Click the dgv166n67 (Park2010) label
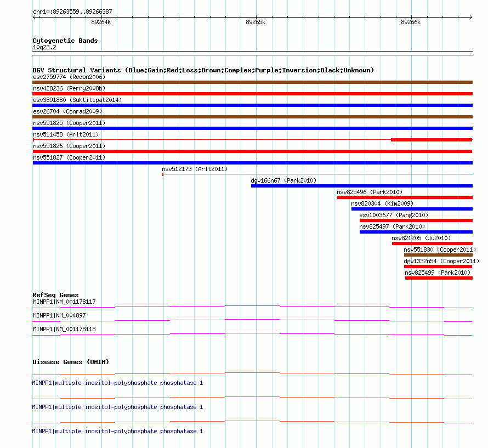488x448 pixels. click(283, 180)
